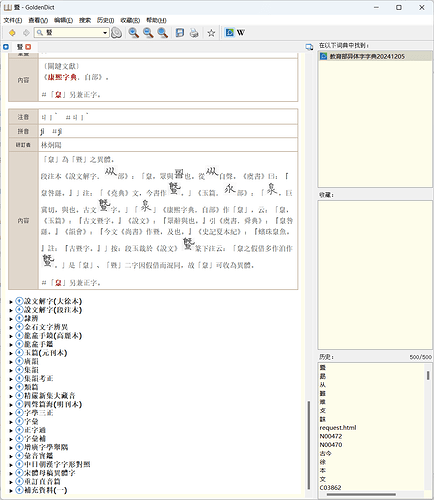Toggle the Wikipedia W dictionary button
434x500 pixels.
(x=241, y=33)
